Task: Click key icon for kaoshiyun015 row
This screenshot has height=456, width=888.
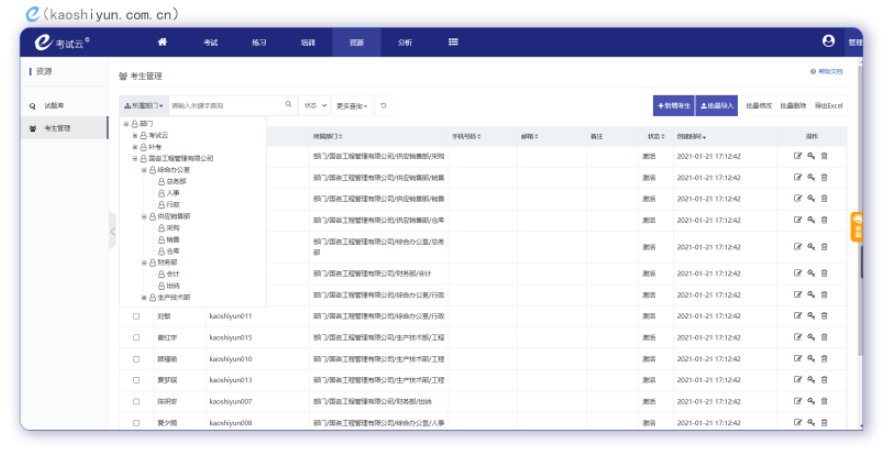Action: (x=811, y=338)
